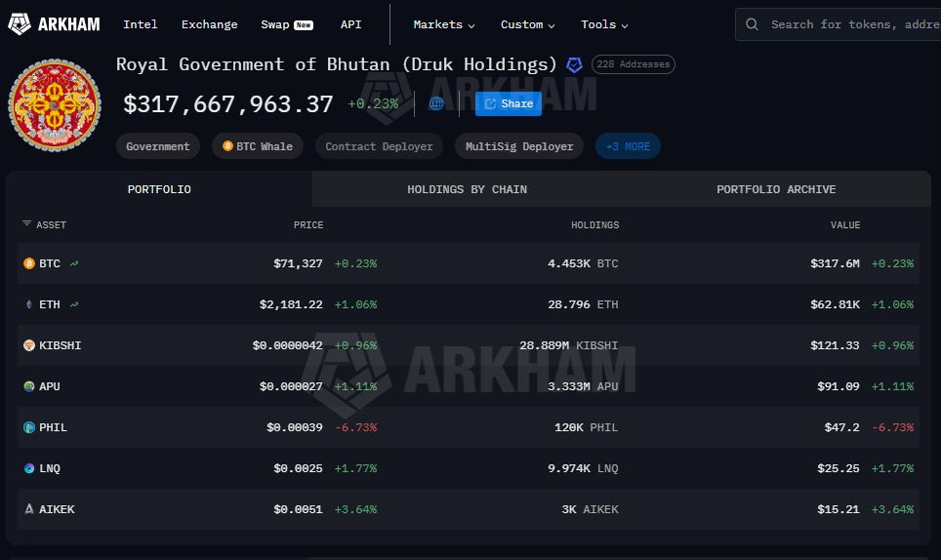The image size is (941, 560).
Task: Click the verified badge next to entity name
Action: click(575, 64)
